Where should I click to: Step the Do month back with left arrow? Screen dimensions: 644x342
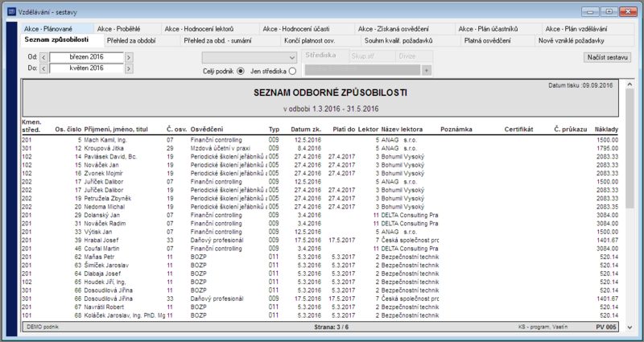coord(43,68)
